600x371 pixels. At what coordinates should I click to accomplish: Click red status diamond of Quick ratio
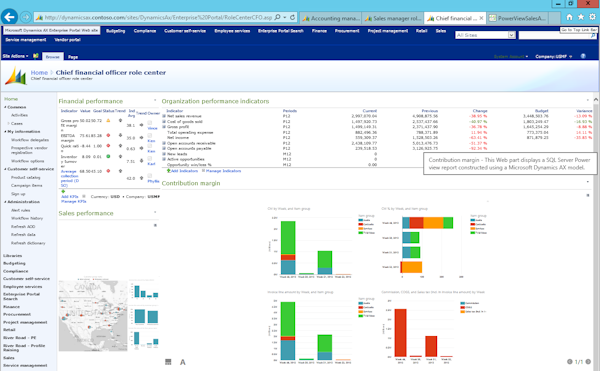(108, 146)
